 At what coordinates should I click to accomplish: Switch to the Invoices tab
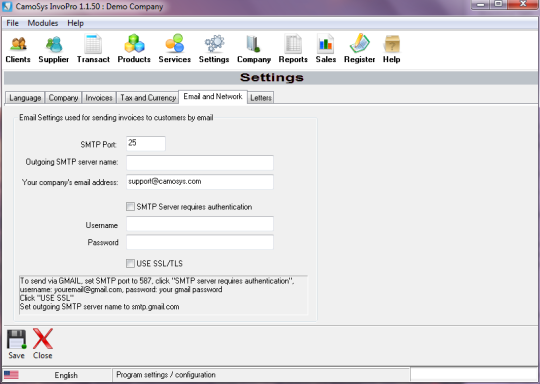(99, 98)
